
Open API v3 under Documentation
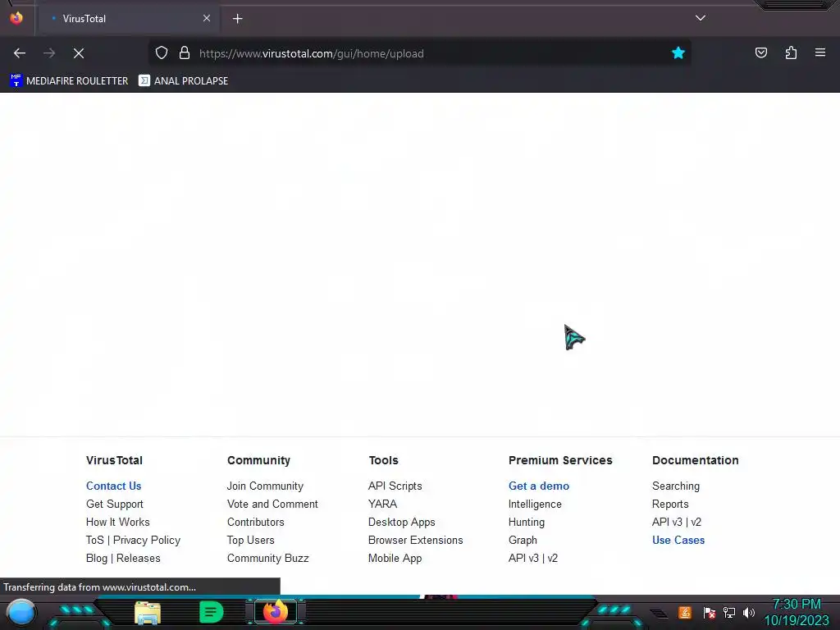[666, 522]
